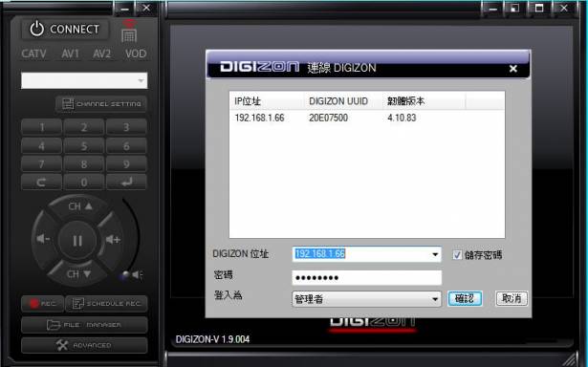
Task: Tap keypad digit 6
Action: coord(126,146)
